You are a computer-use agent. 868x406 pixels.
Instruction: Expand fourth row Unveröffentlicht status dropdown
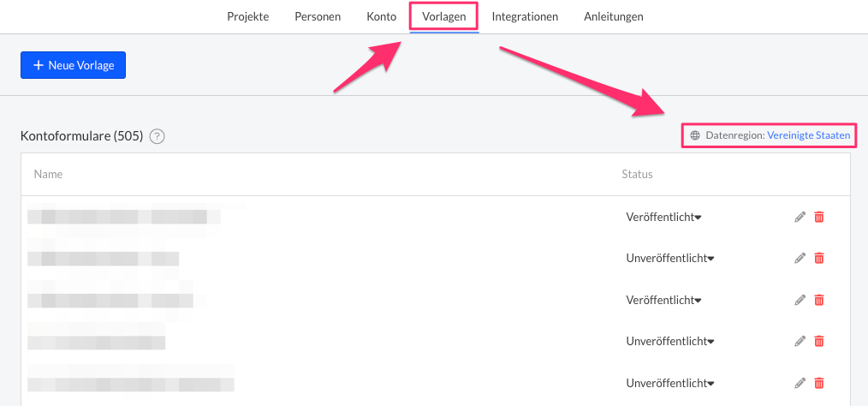point(670,341)
